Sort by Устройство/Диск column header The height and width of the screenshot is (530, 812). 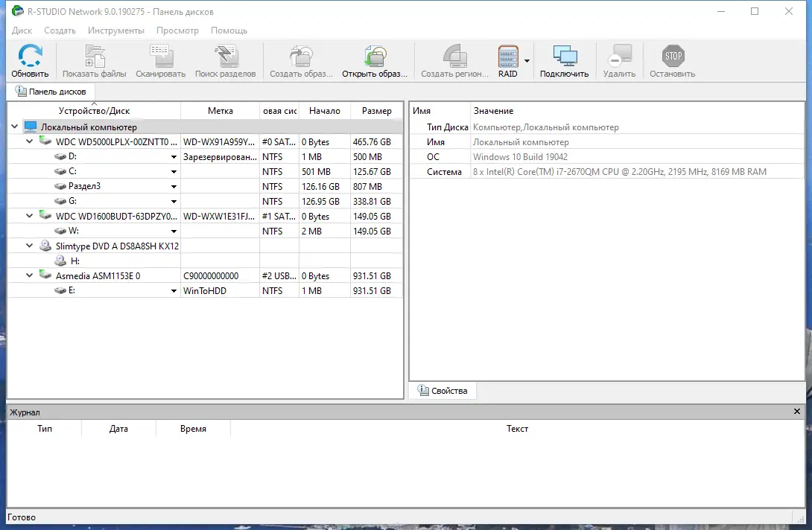pyautogui.click(x=95, y=111)
